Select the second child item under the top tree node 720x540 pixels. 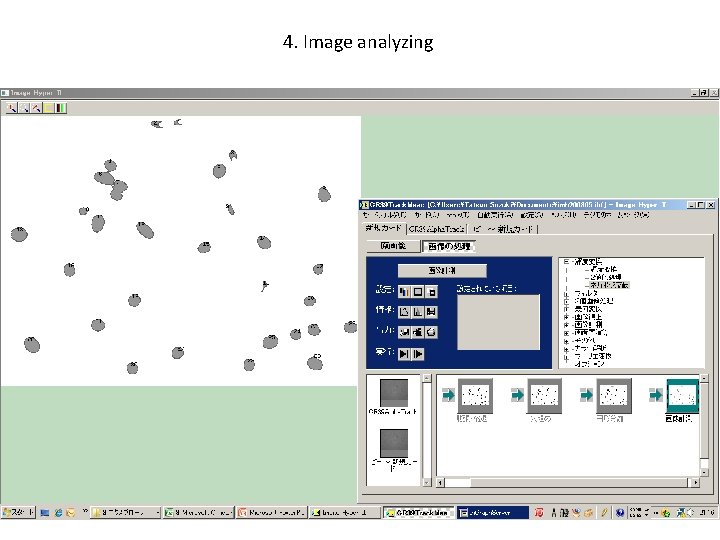coord(606,277)
